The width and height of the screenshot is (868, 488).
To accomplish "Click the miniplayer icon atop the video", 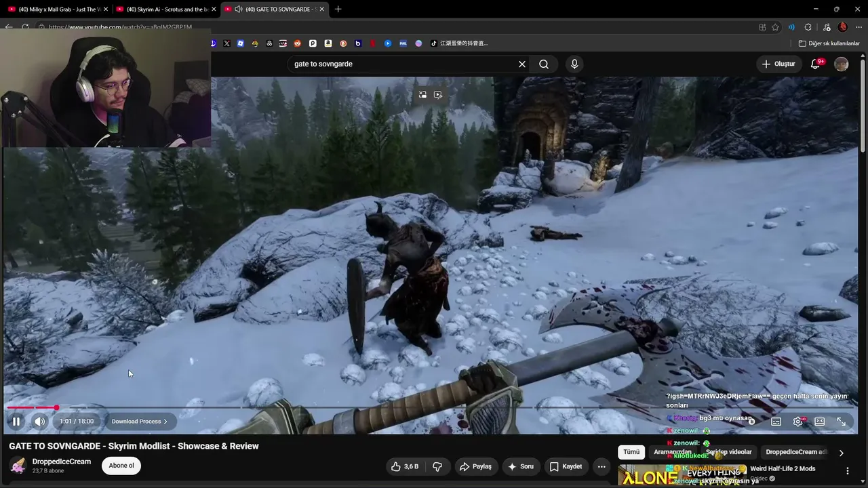I will [x=422, y=95].
